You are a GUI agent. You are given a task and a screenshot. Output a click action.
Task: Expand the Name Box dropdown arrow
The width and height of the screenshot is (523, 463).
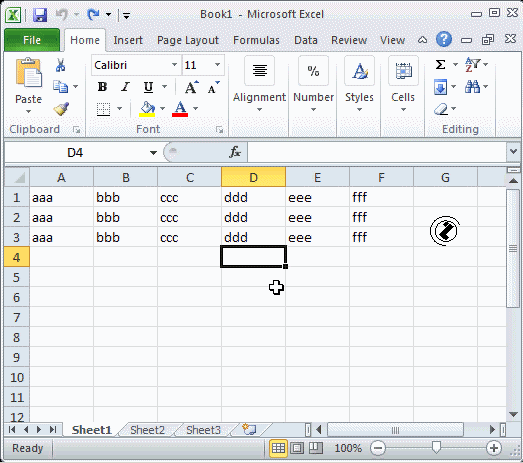click(x=153, y=153)
